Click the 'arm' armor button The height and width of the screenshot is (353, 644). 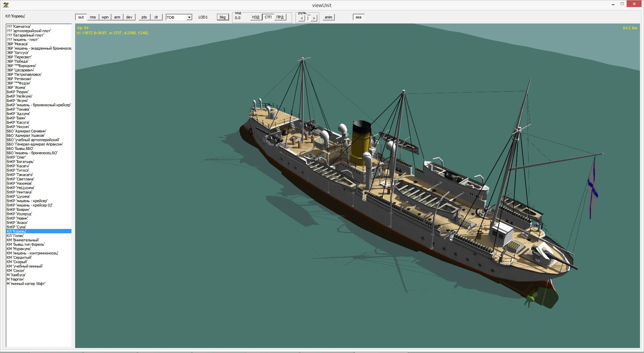[117, 17]
